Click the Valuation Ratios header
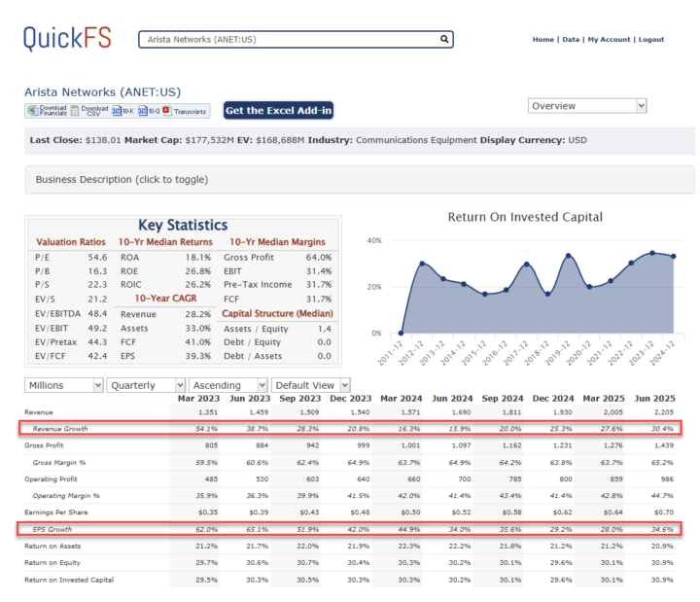This screenshot has width=700, height=602. (x=71, y=242)
